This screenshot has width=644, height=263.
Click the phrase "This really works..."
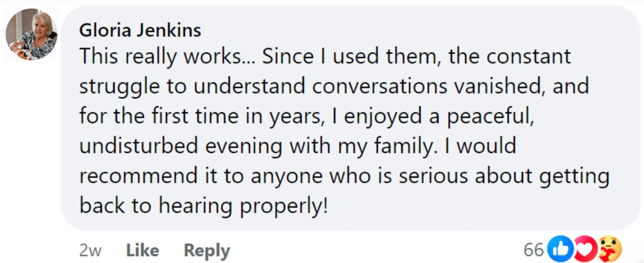[167, 57]
